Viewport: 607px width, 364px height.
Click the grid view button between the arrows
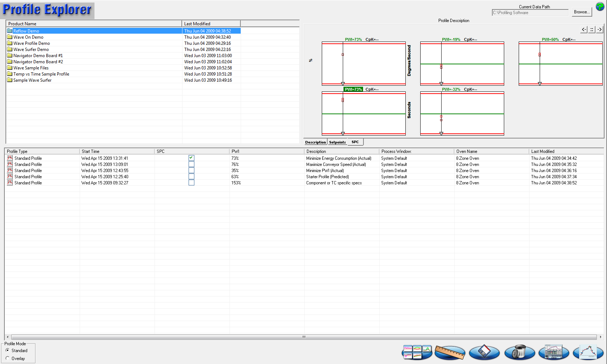[x=592, y=30]
